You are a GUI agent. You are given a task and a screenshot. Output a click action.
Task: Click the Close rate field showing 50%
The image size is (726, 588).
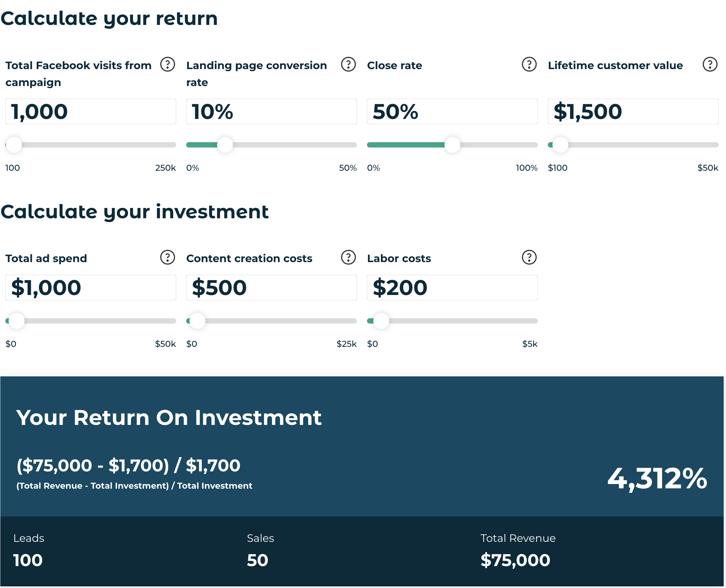452,112
